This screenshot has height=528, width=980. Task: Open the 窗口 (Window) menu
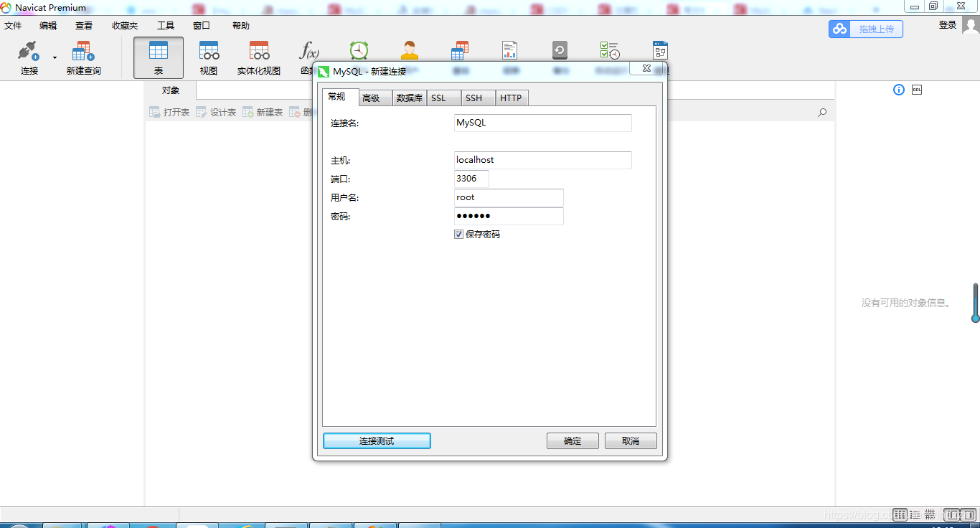click(x=202, y=26)
